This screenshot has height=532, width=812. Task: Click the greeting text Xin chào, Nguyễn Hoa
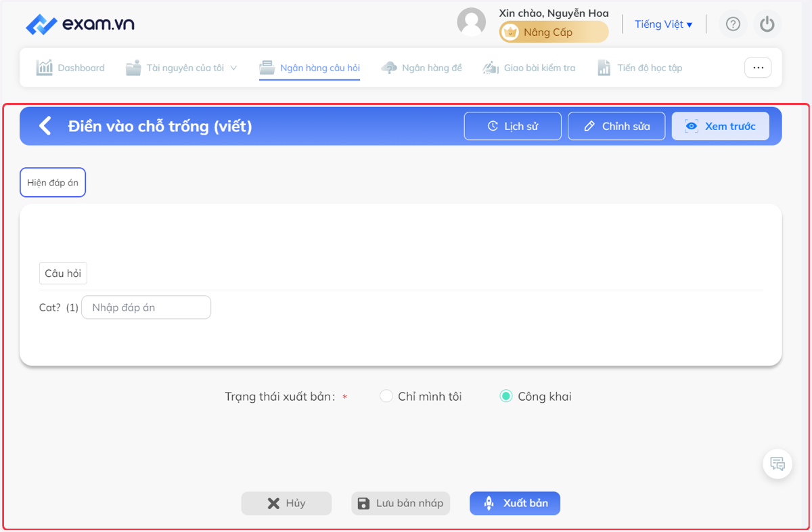tap(554, 14)
